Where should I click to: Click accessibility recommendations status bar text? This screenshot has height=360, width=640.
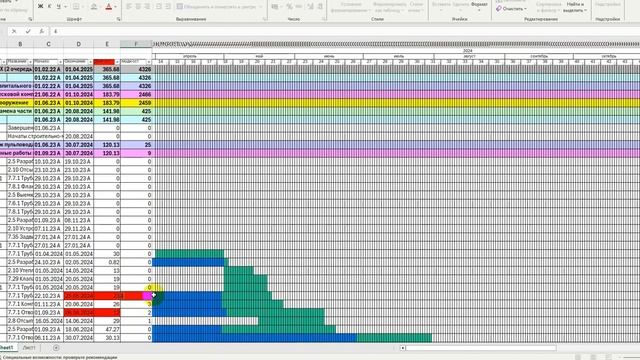point(60,357)
